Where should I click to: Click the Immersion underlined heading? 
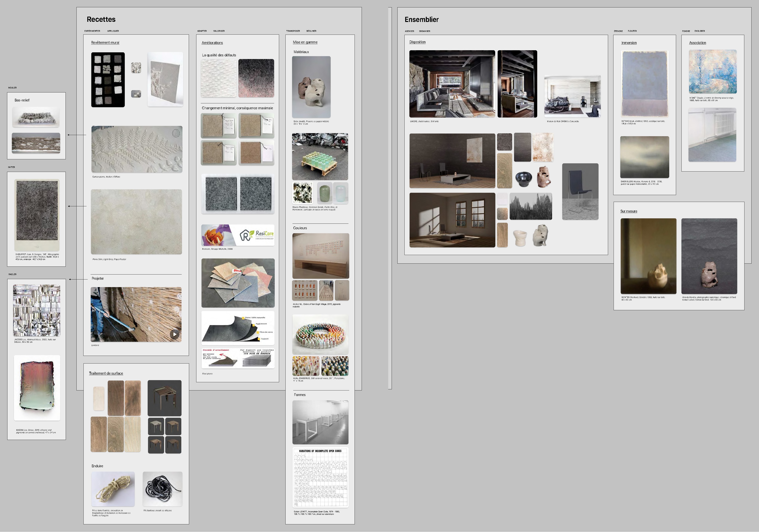629,43
